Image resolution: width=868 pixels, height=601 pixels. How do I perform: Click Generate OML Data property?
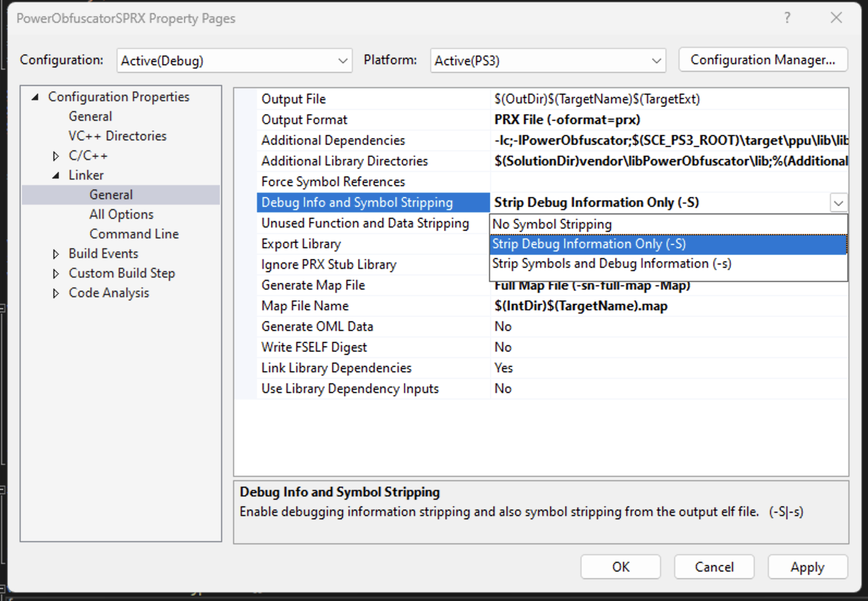(317, 327)
